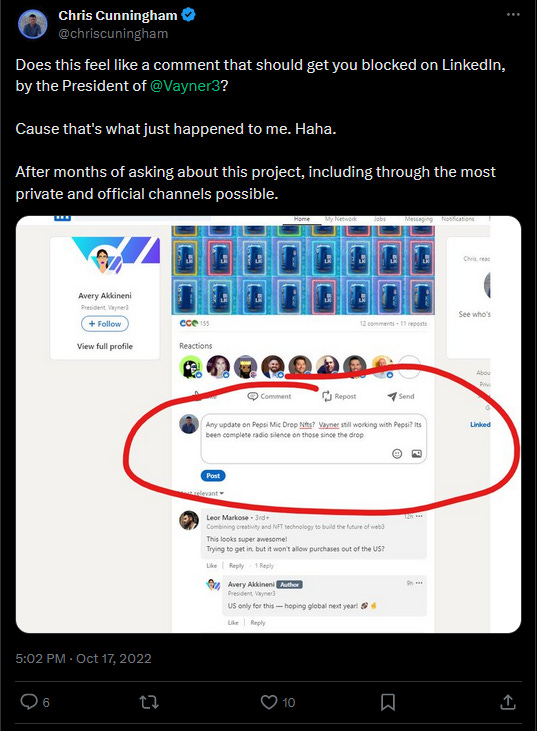This screenshot has height=731, width=537.
Task: Click the image attach icon in comment box
Action: pyautogui.click(x=417, y=454)
